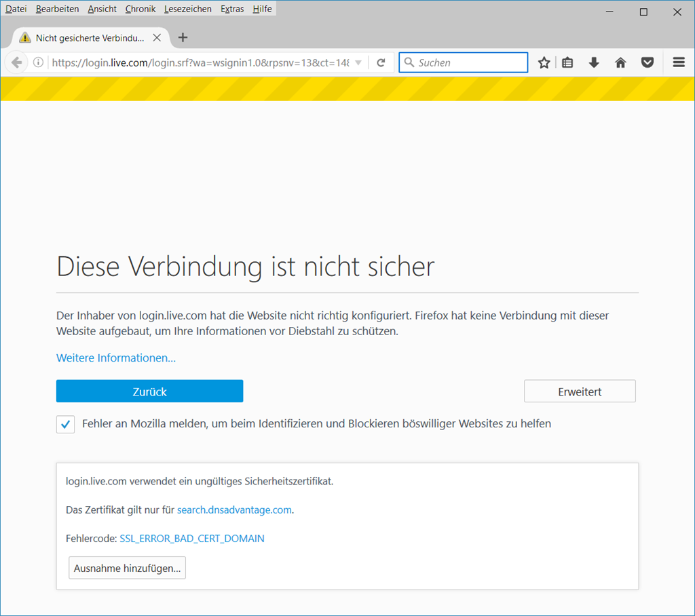Screen dimensions: 695x616
Task: Reload the current page
Action: (x=381, y=63)
